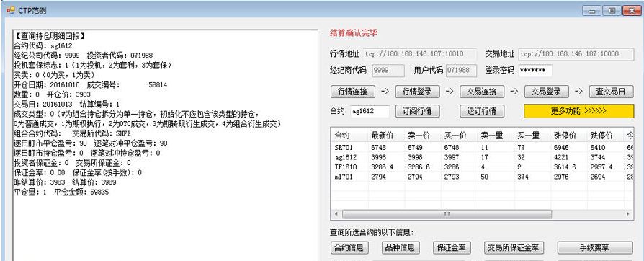The image size is (644, 261).
Task: Subscribe quotes with 订阅行情 button
Action: (417, 111)
